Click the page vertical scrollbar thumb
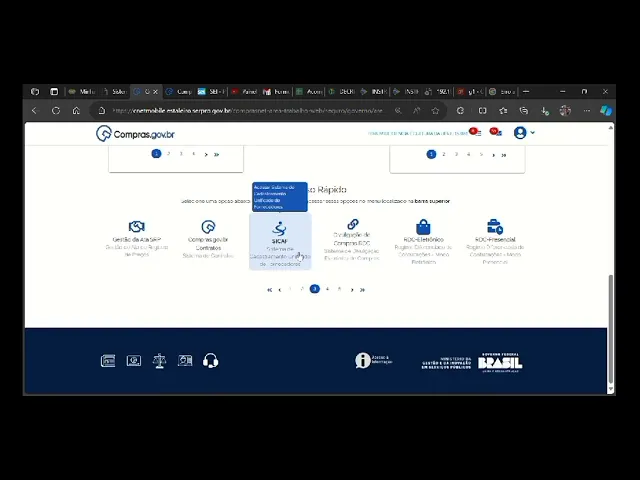This screenshot has height=480, width=640. [x=611, y=329]
